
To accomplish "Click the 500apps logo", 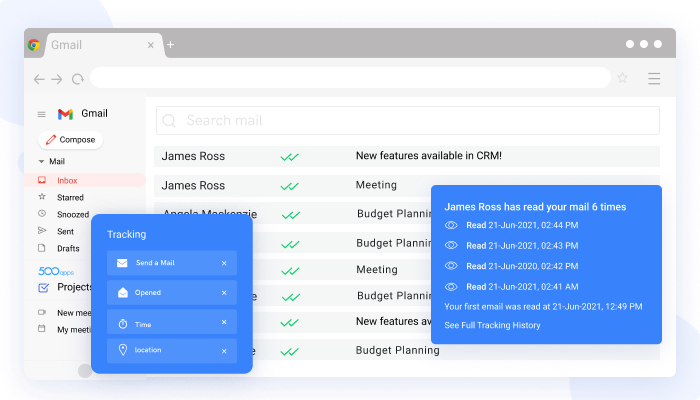I will tap(56, 271).
